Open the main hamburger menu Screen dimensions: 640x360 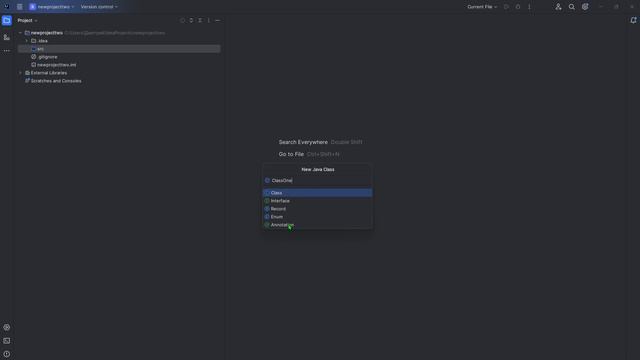point(20,7)
